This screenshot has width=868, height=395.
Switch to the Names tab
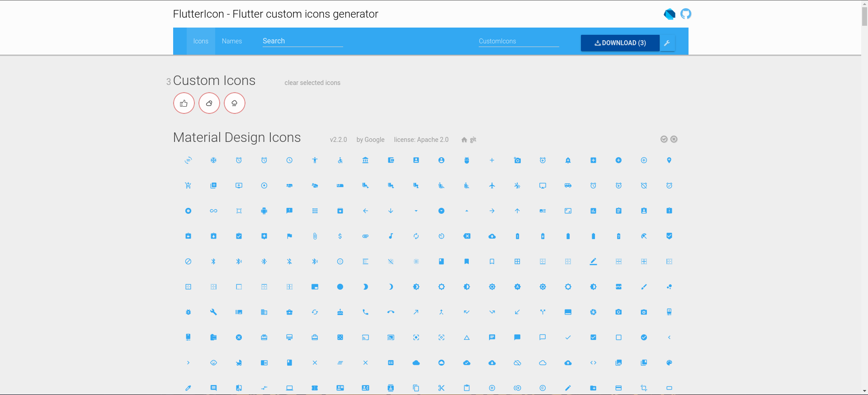click(231, 41)
